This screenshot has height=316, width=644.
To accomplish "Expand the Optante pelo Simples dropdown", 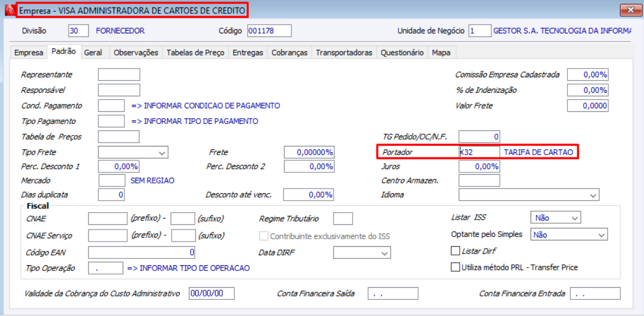I will pyautogui.click(x=602, y=235).
